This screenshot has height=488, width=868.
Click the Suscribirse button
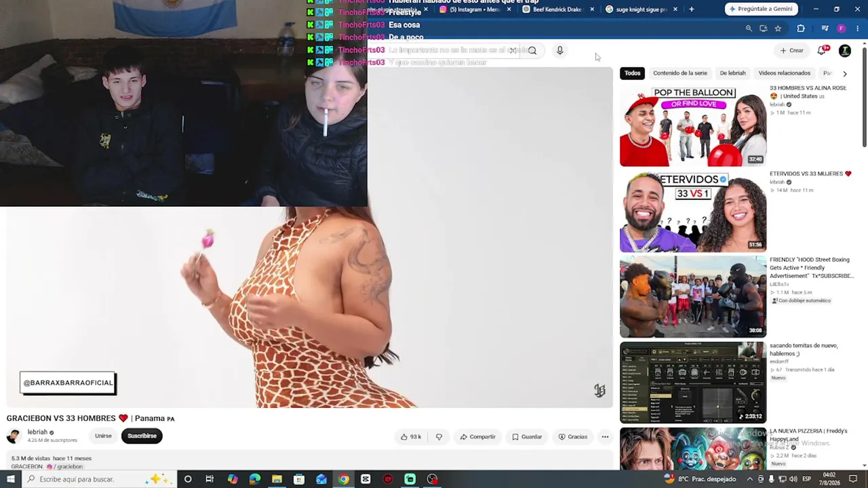(142, 436)
